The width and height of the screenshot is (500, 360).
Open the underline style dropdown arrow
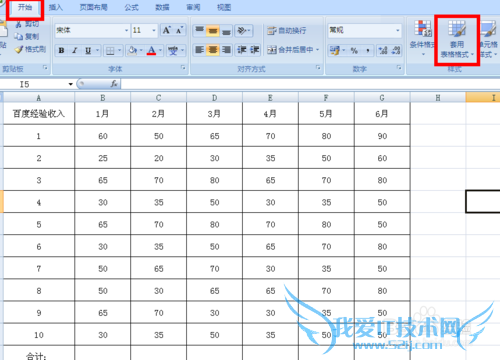click(x=98, y=50)
